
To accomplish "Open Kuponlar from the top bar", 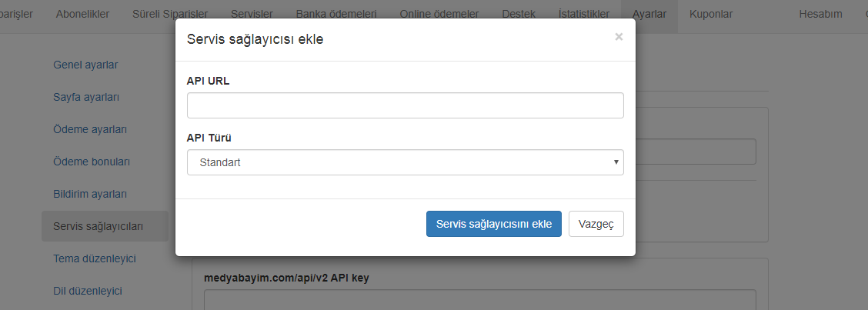I will [x=710, y=14].
